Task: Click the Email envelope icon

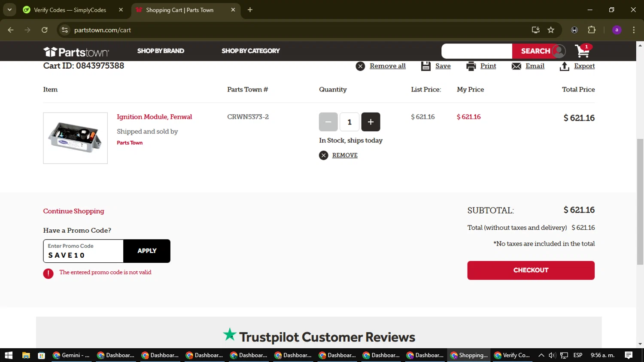Action: 516,66
